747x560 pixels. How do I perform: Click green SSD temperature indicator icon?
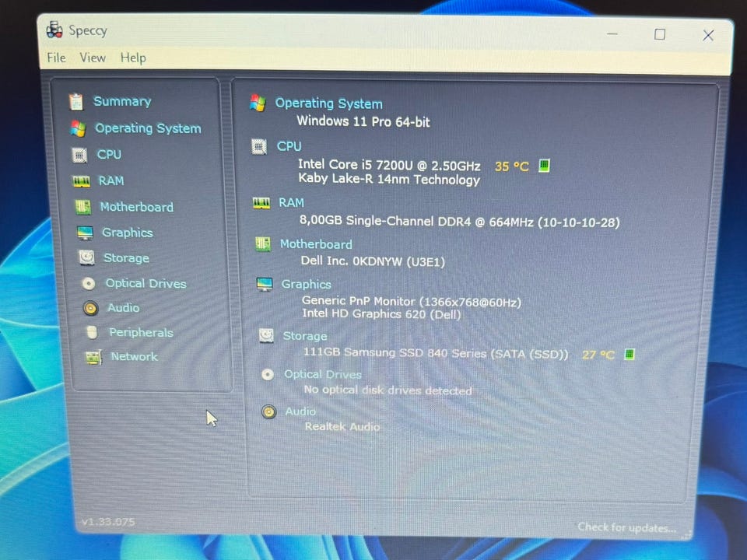click(630, 354)
